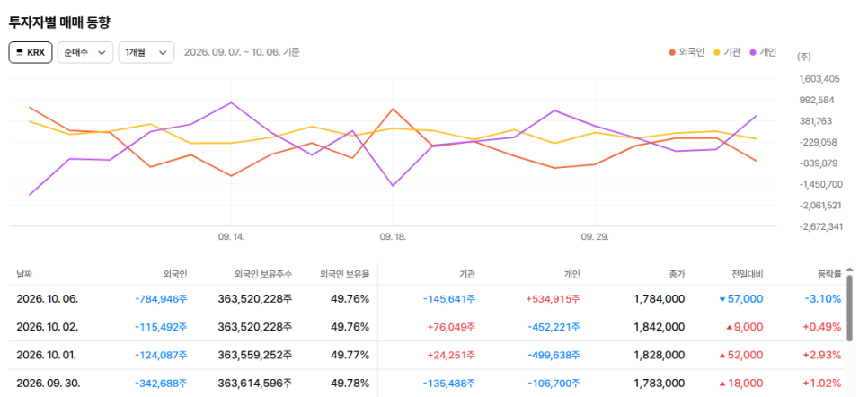Click the -106,700주 individual value
This screenshot has height=397, width=868.
(554, 384)
